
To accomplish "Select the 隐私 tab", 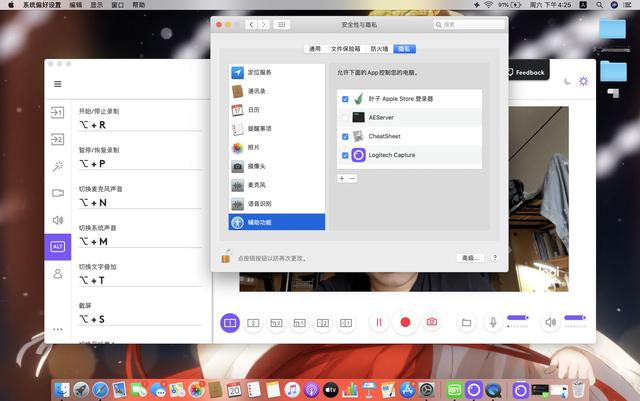I will 404,49.
